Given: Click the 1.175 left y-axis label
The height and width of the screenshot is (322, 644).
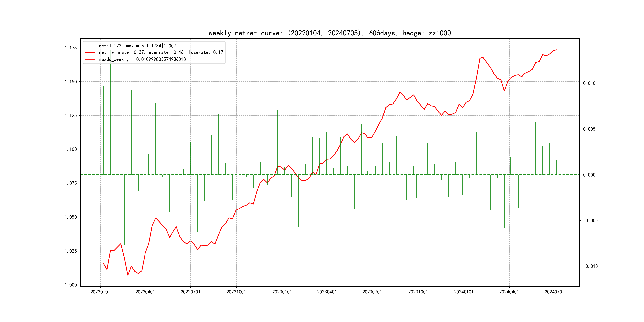Looking at the screenshot, I should [71, 48].
